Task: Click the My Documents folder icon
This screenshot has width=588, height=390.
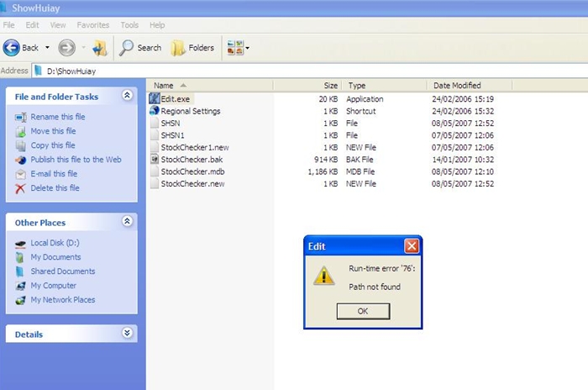Action: tap(20, 257)
